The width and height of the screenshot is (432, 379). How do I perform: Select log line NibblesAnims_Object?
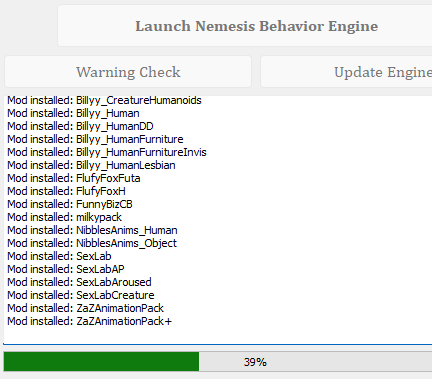coord(92,243)
